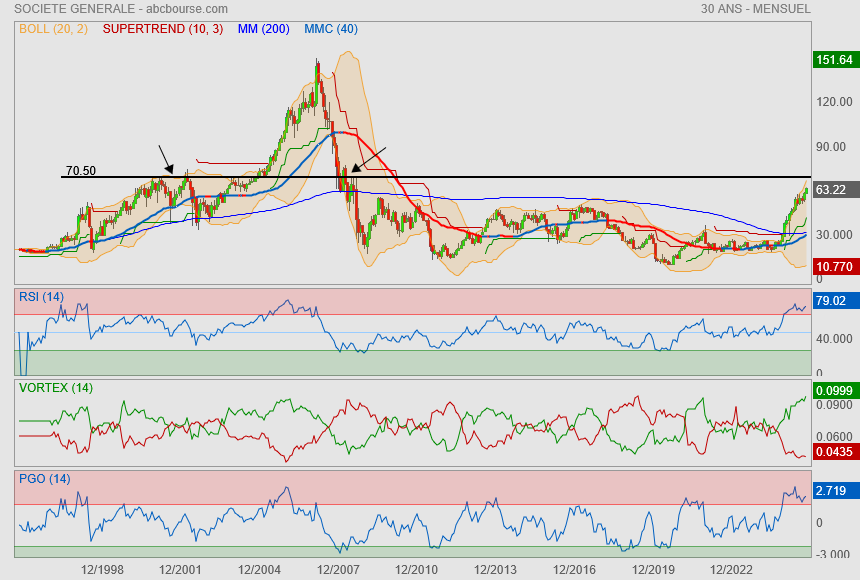Click the SOCIETE GENERALE - abcbourse.com title
This screenshot has height=580, width=860.
pos(114,8)
